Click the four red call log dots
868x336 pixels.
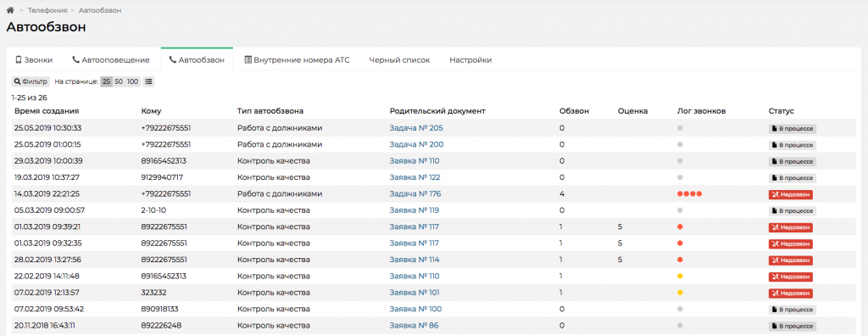(x=689, y=194)
